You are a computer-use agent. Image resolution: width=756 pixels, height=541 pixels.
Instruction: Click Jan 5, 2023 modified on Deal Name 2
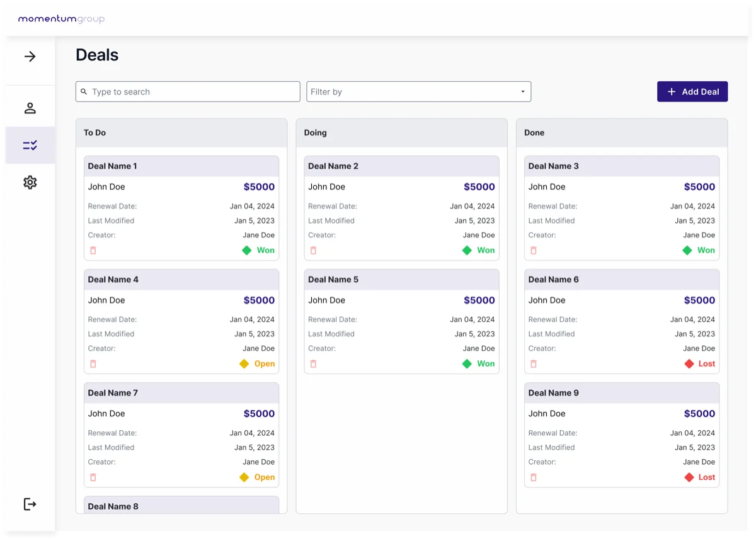(x=475, y=221)
